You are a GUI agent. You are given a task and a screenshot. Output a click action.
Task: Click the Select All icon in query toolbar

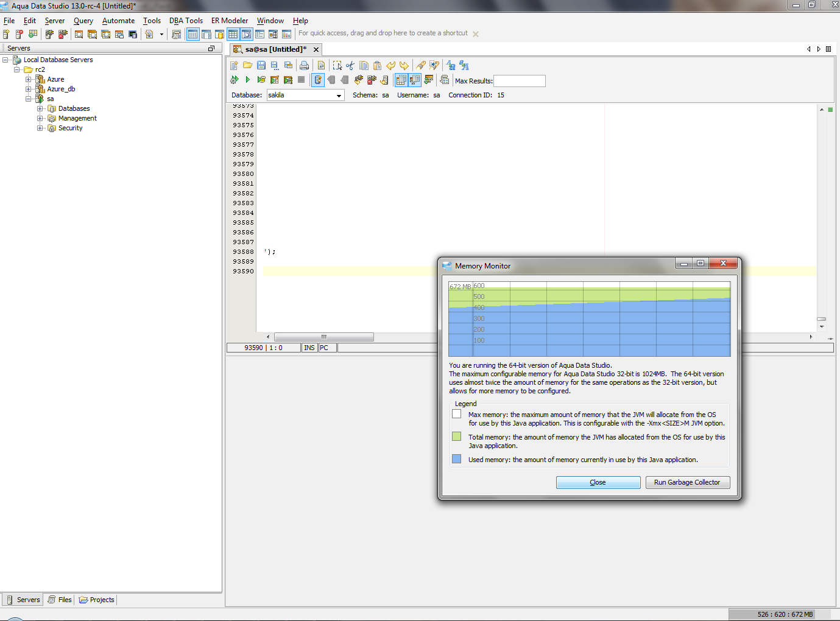337,65
